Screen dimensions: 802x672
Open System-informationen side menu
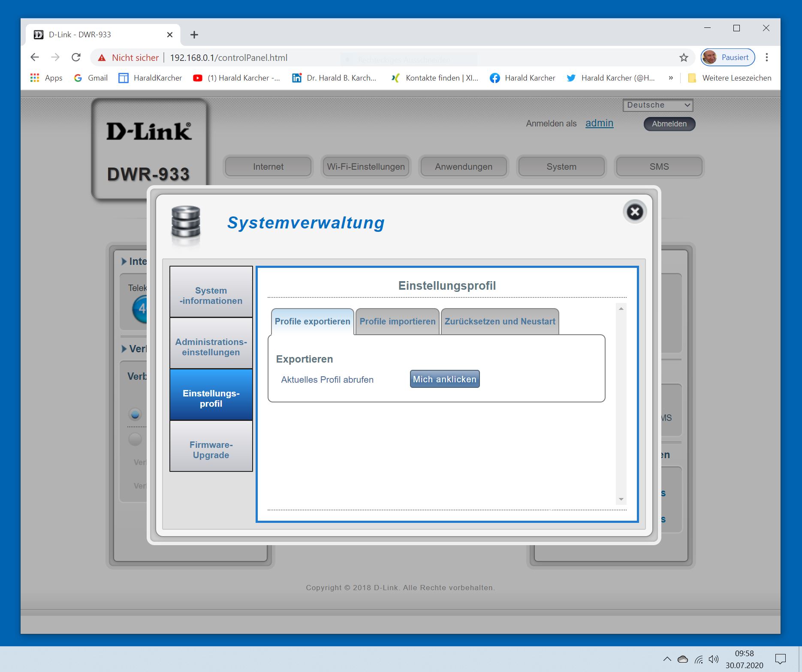coord(211,292)
